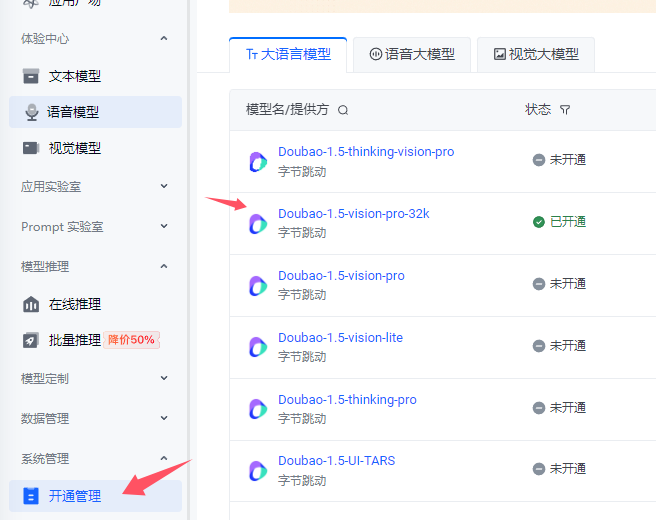Expand the 数据管理 section
The height and width of the screenshot is (520, 656).
[164, 418]
